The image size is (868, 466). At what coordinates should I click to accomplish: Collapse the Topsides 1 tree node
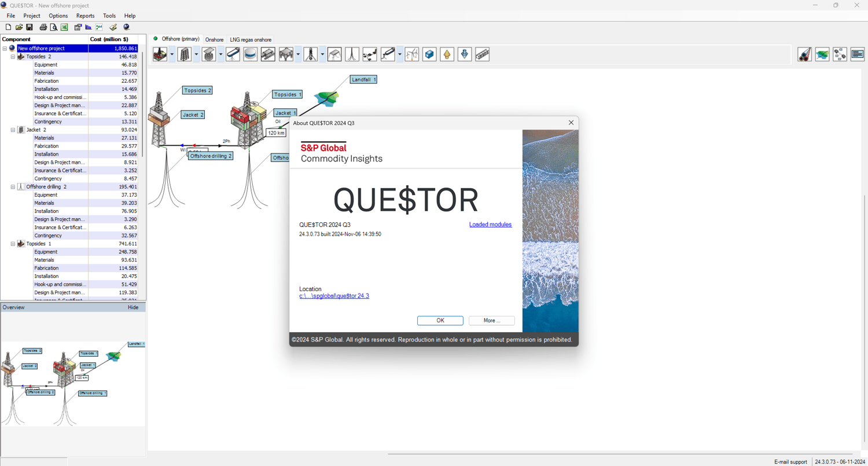[x=13, y=244]
